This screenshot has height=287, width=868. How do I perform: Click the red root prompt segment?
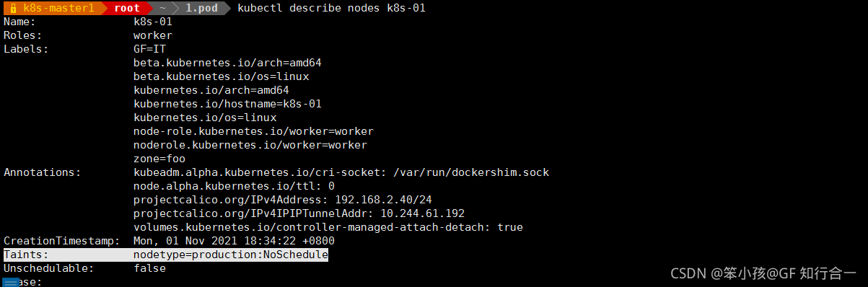pos(126,8)
